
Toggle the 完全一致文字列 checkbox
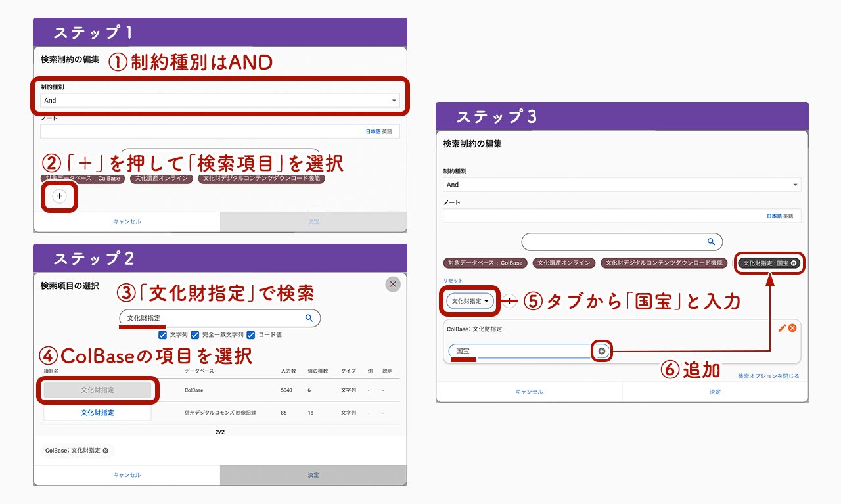(195, 334)
